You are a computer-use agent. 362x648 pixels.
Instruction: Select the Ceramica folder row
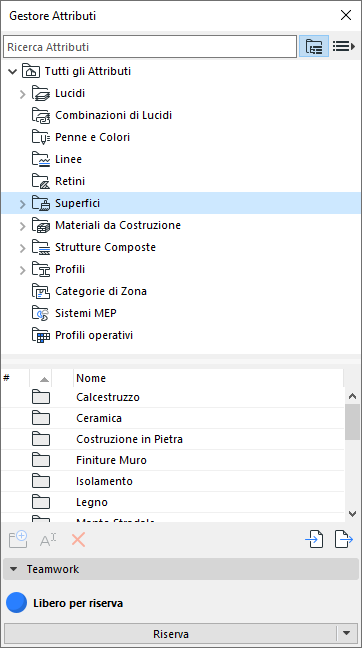coord(173,418)
